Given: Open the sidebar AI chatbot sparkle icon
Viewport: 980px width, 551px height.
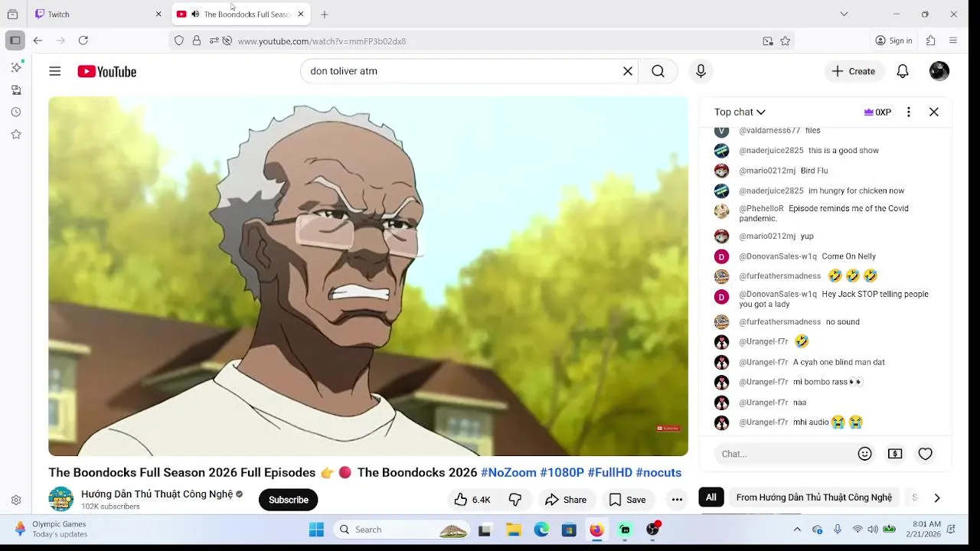Looking at the screenshot, I should 16,67.
